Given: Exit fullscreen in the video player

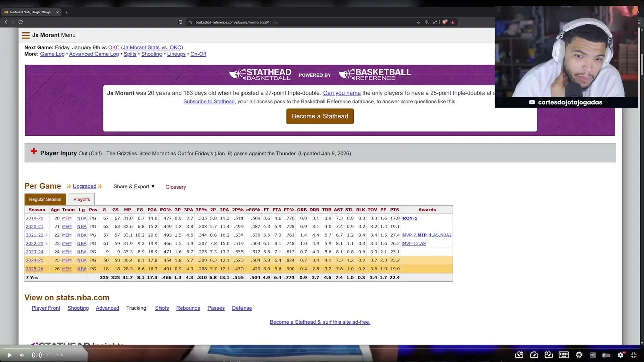Looking at the screenshot, I should click(x=634, y=355).
